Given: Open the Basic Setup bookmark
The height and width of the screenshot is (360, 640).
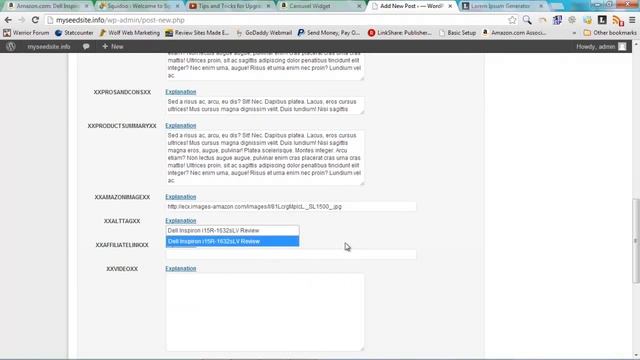Looking at the screenshot, I should coord(458,33).
